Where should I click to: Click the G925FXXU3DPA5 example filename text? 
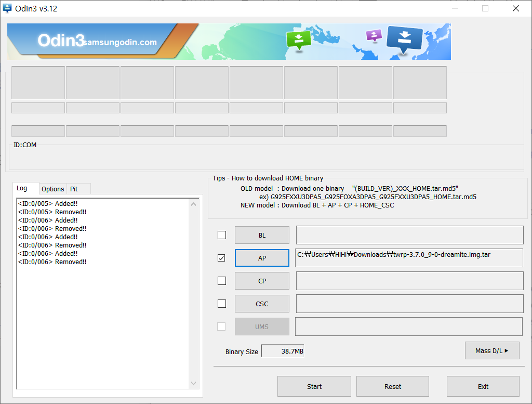pos(373,197)
